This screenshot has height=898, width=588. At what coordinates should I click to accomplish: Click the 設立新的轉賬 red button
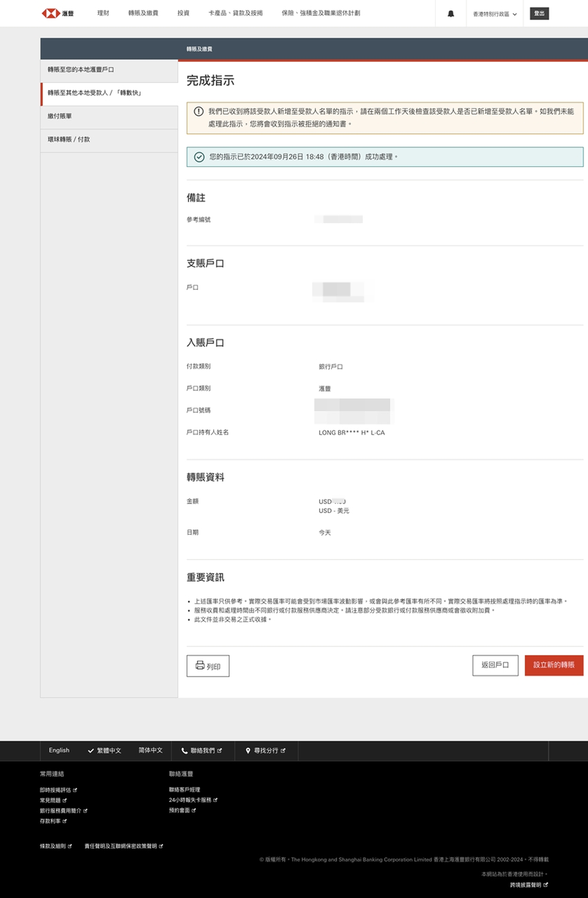point(554,665)
